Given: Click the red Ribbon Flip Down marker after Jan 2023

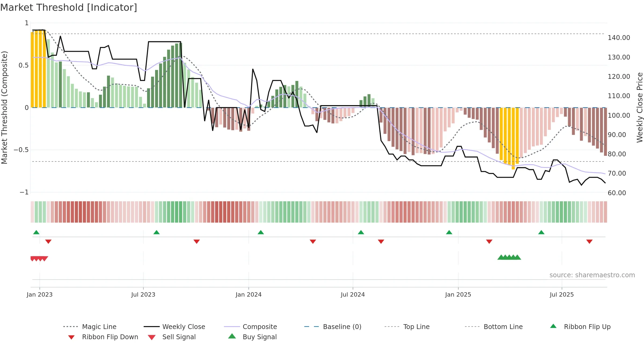Looking at the screenshot, I should (x=48, y=242).
